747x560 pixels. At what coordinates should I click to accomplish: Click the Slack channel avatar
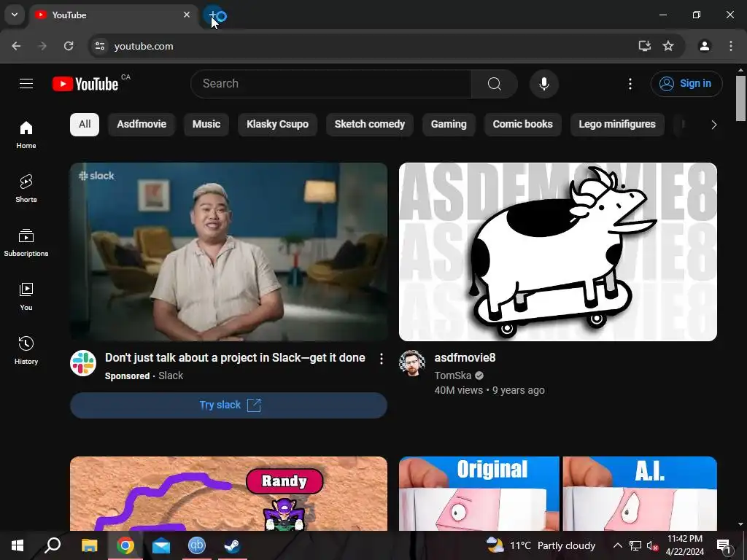83,363
